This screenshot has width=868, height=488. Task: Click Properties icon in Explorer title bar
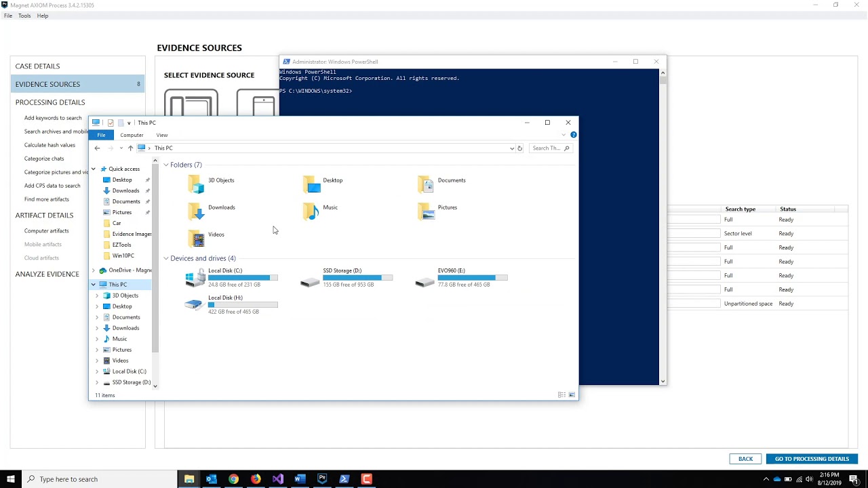pyautogui.click(x=111, y=123)
